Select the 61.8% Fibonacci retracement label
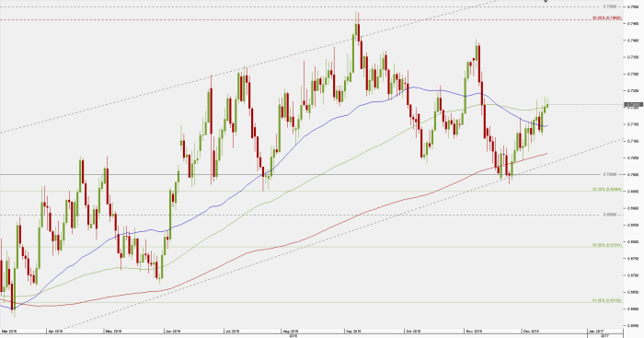This screenshot has width=644, height=338. pos(607,300)
